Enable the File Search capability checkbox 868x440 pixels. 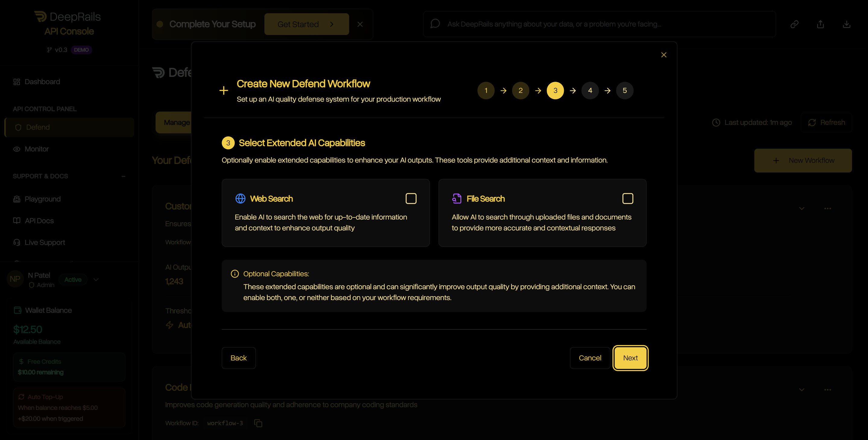(x=627, y=199)
